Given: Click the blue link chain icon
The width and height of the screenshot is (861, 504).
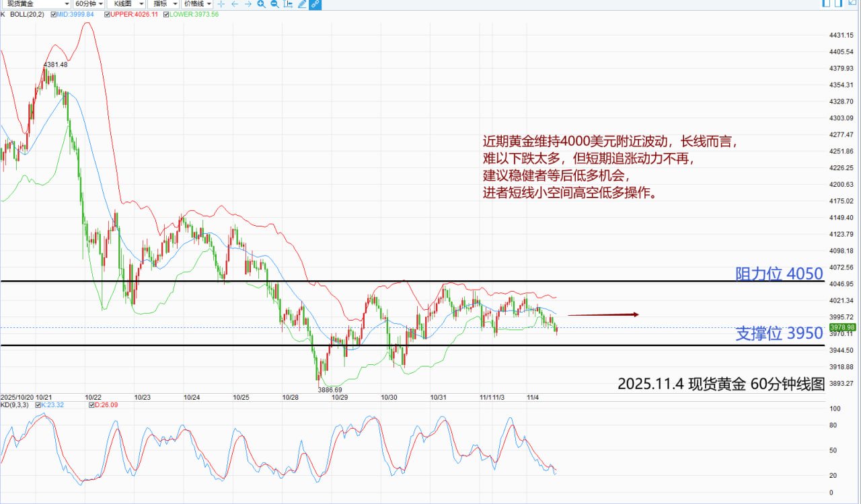Looking at the screenshot, I should 315,4.
